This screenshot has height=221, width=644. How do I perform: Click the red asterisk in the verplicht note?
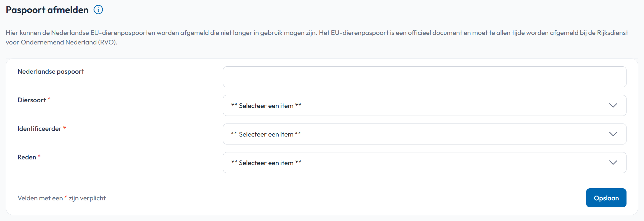pyautogui.click(x=66, y=197)
